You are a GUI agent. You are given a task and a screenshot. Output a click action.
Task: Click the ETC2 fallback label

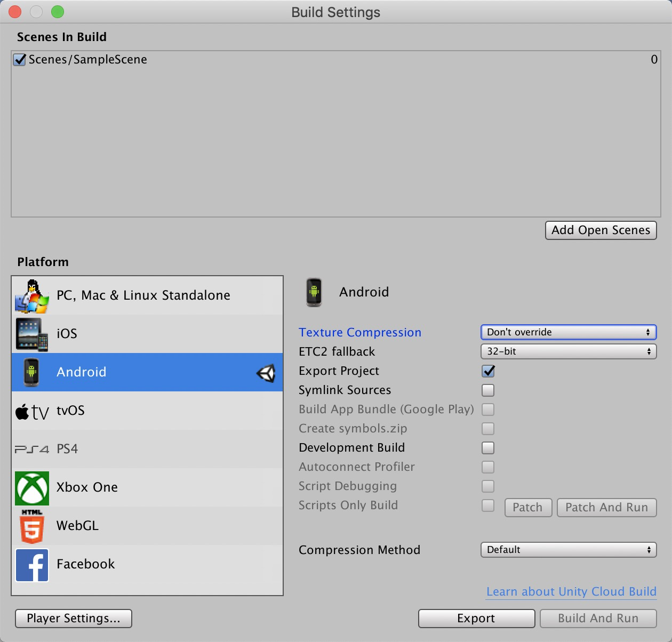click(337, 352)
